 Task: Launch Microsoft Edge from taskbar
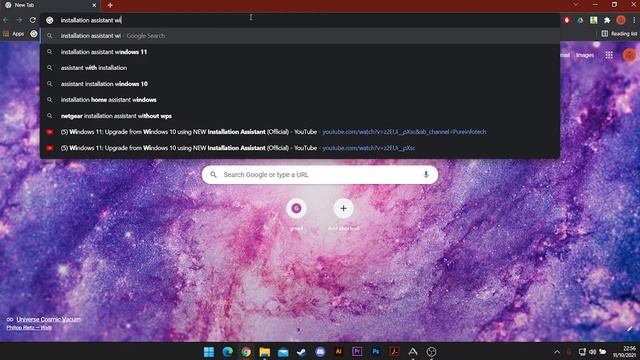[228, 352]
